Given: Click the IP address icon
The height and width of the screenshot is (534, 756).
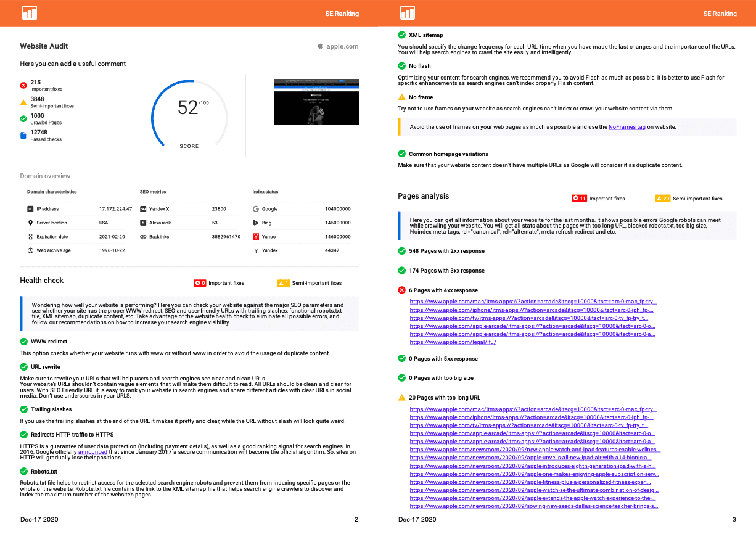Looking at the screenshot, I should (30, 209).
